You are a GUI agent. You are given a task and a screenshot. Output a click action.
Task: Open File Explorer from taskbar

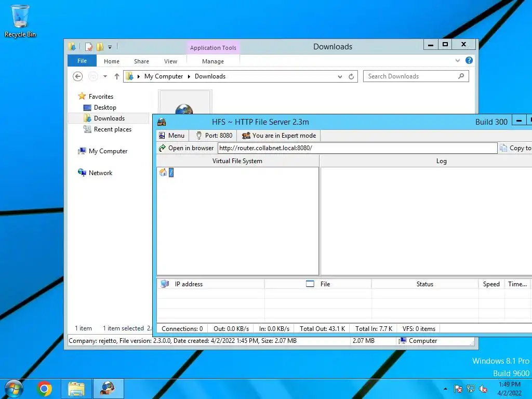click(76, 389)
